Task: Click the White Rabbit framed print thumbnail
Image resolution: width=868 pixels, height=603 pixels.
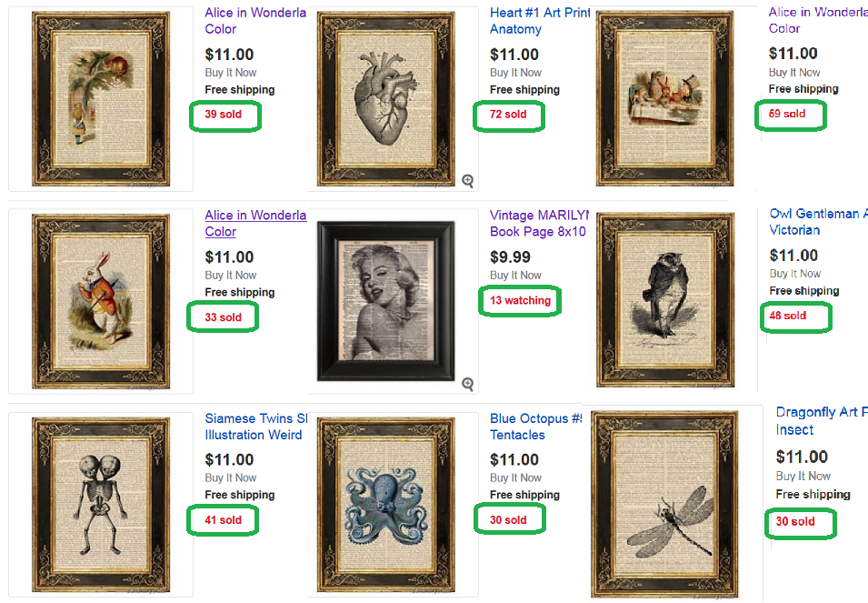Action: [x=101, y=302]
